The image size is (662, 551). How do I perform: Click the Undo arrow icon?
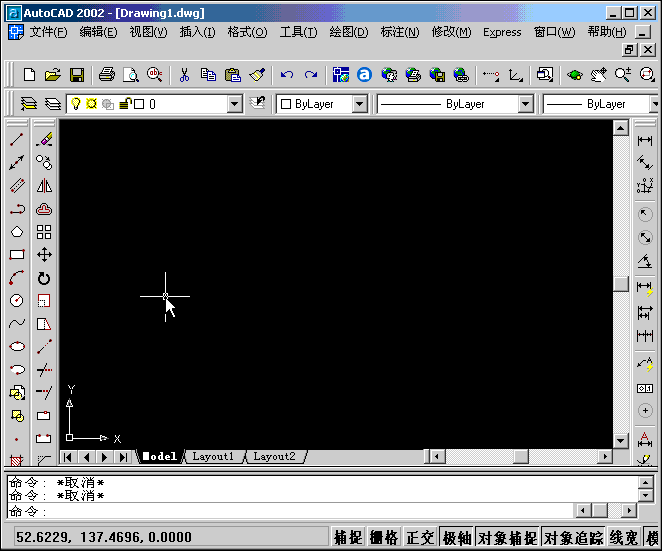(287, 75)
